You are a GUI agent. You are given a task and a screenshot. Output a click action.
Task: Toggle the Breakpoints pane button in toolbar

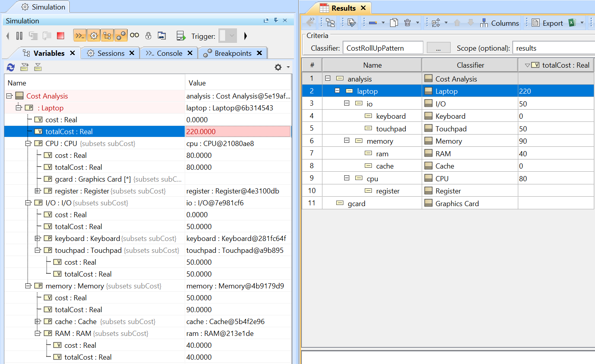121,36
